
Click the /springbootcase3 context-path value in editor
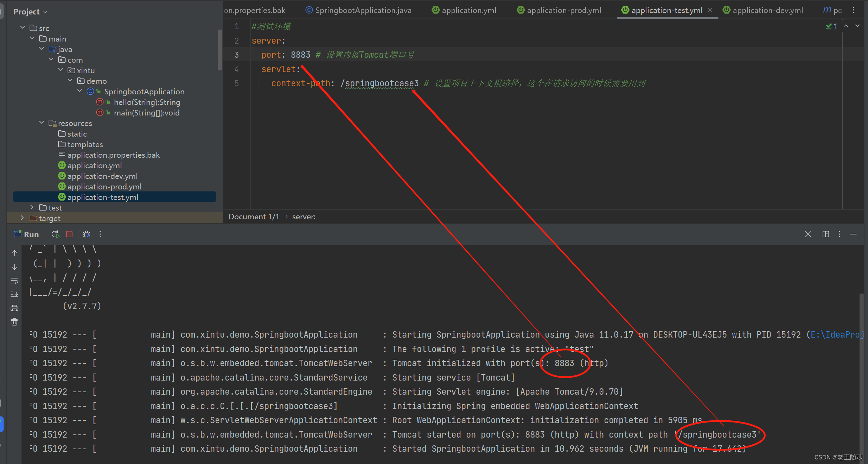coord(379,83)
